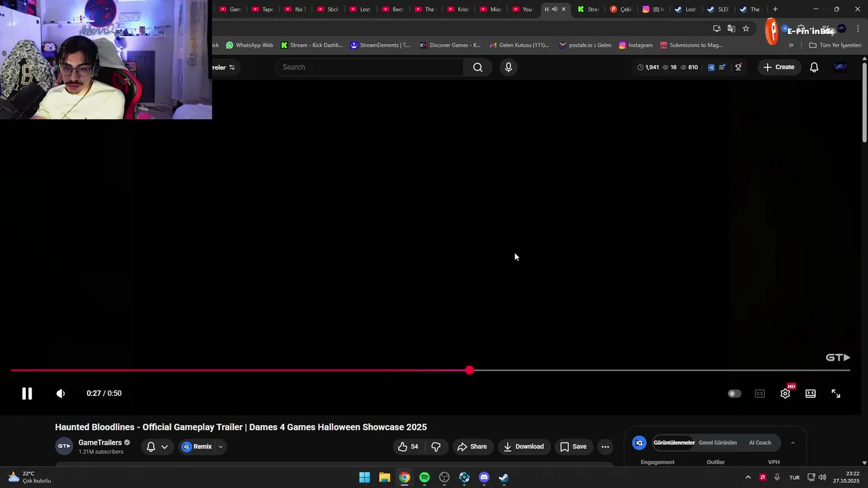Screen dimensions: 868x488
Task: Open Spotify from the taskbar
Action: 425,477
